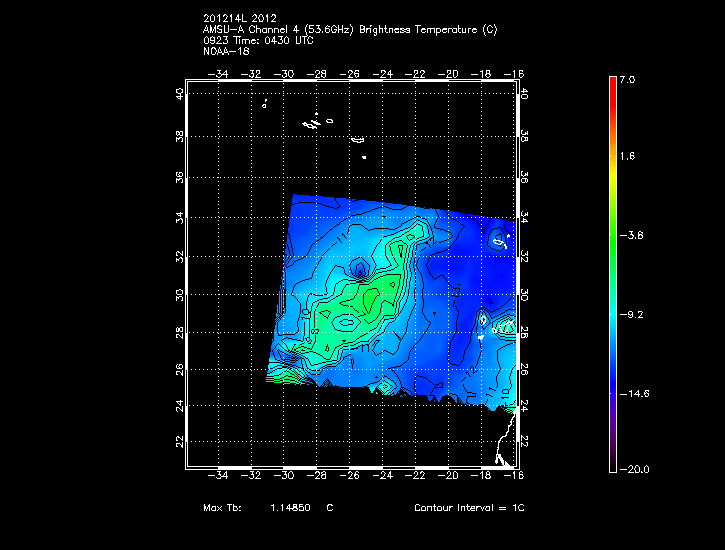Click the 30 latitude label on the right axis

pos(525,294)
